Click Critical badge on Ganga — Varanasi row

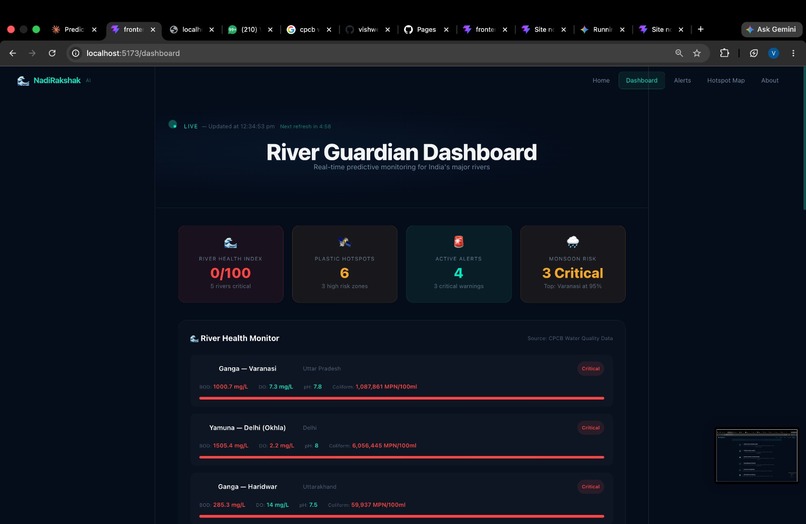click(x=591, y=369)
